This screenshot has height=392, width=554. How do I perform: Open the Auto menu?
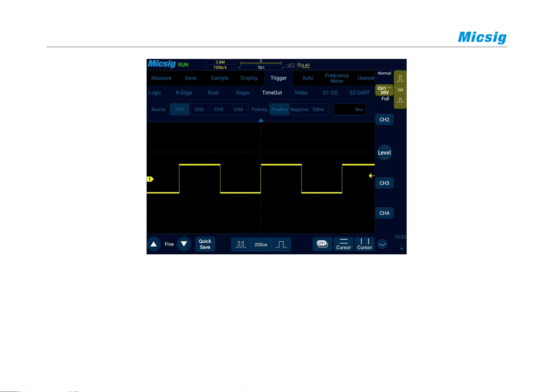[x=308, y=78]
